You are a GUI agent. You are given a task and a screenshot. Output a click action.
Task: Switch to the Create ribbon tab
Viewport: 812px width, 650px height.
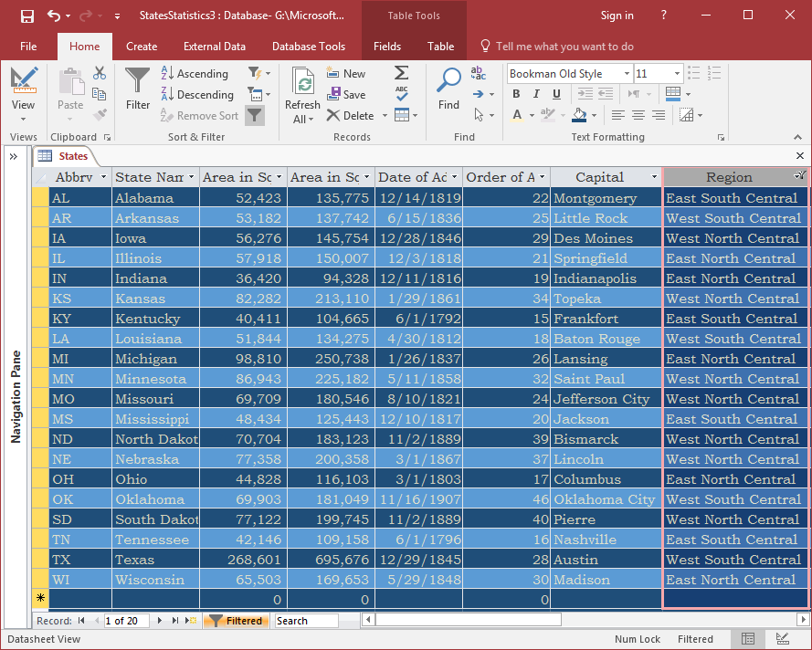[x=142, y=46]
